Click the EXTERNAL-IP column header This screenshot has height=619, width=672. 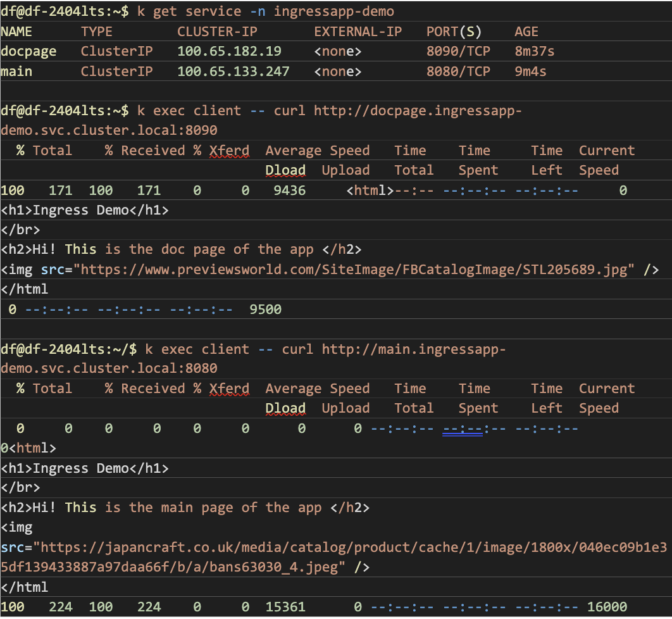[358, 32]
